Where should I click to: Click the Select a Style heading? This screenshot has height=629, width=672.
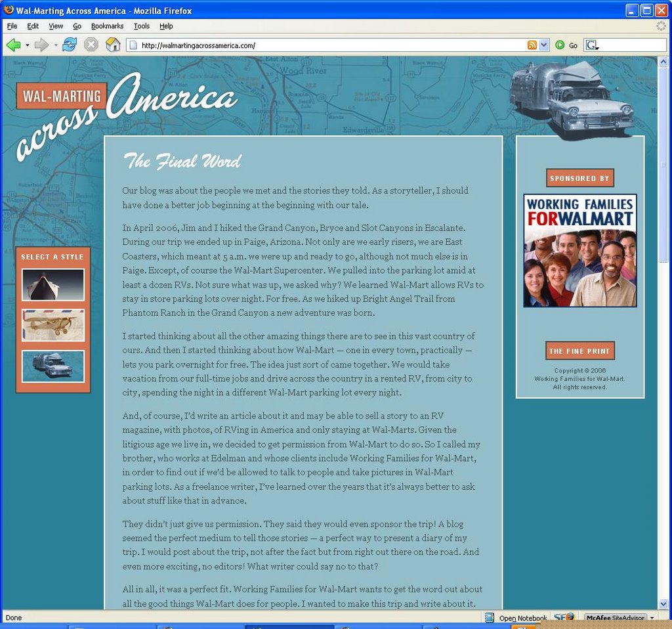coord(52,257)
